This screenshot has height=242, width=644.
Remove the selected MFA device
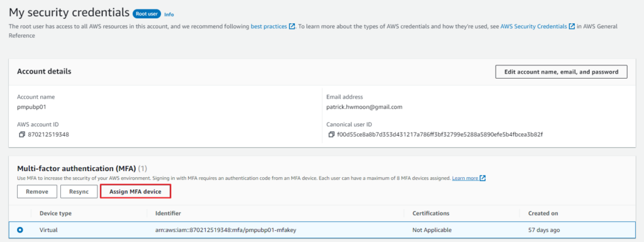pos(37,192)
